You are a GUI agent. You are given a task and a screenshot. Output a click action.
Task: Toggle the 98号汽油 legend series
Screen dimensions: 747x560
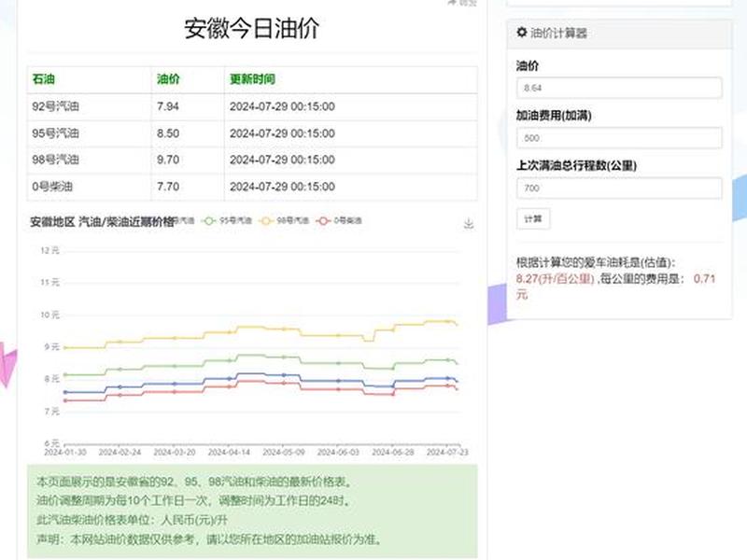(284, 220)
